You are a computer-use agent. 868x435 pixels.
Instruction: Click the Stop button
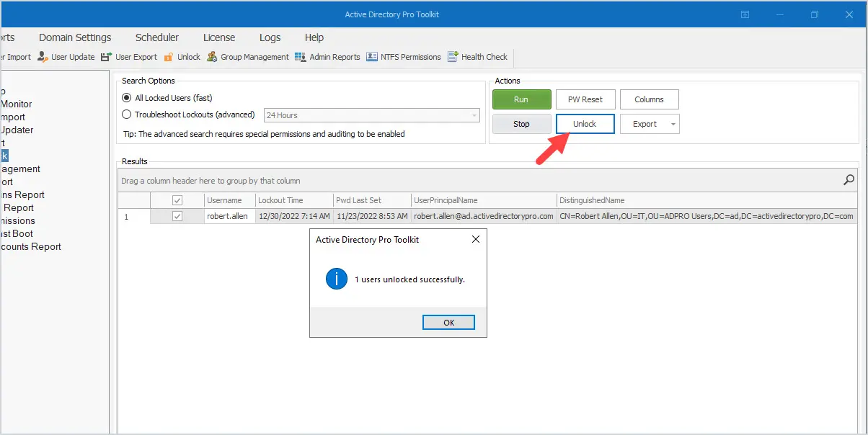(521, 124)
